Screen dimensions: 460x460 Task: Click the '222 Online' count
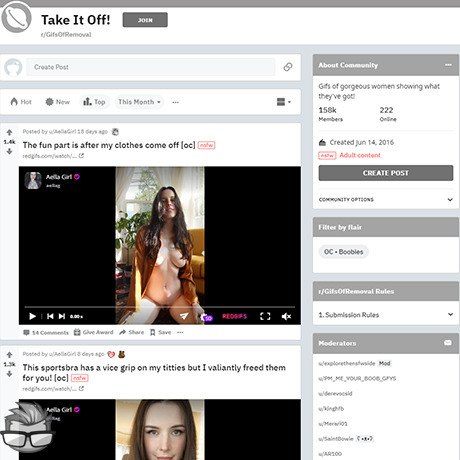388,114
